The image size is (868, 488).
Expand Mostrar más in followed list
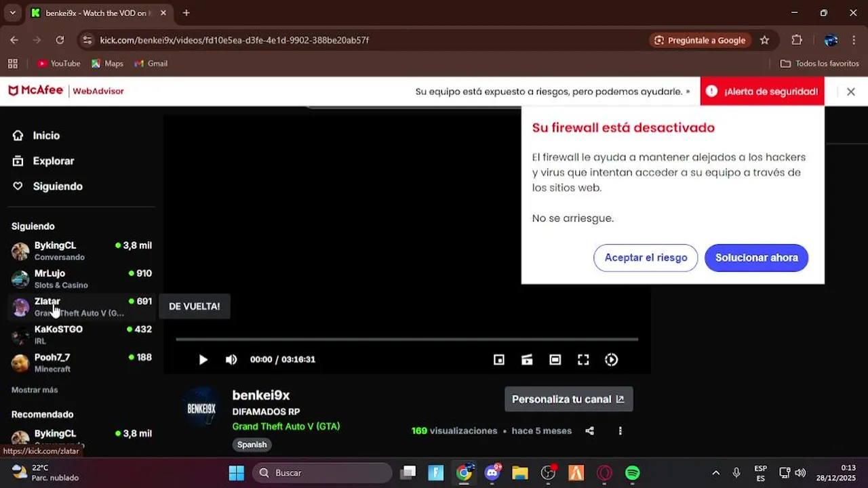click(x=35, y=390)
